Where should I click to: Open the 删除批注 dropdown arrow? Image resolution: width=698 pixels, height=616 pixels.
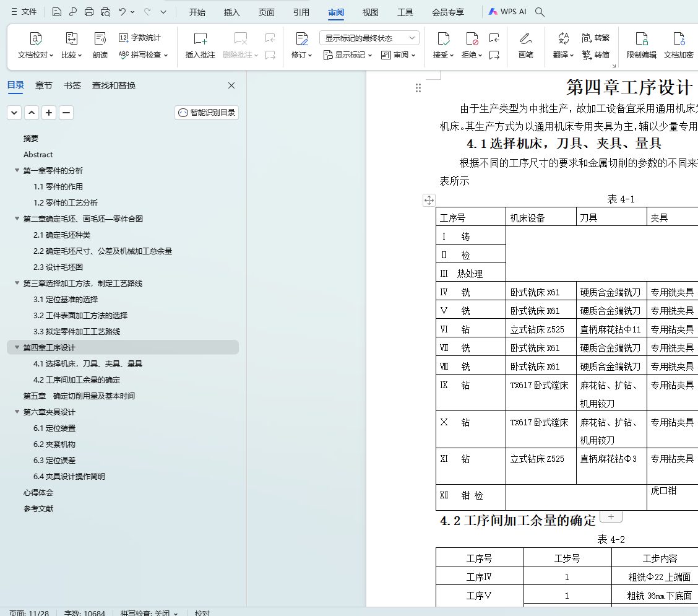(x=256, y=55)
